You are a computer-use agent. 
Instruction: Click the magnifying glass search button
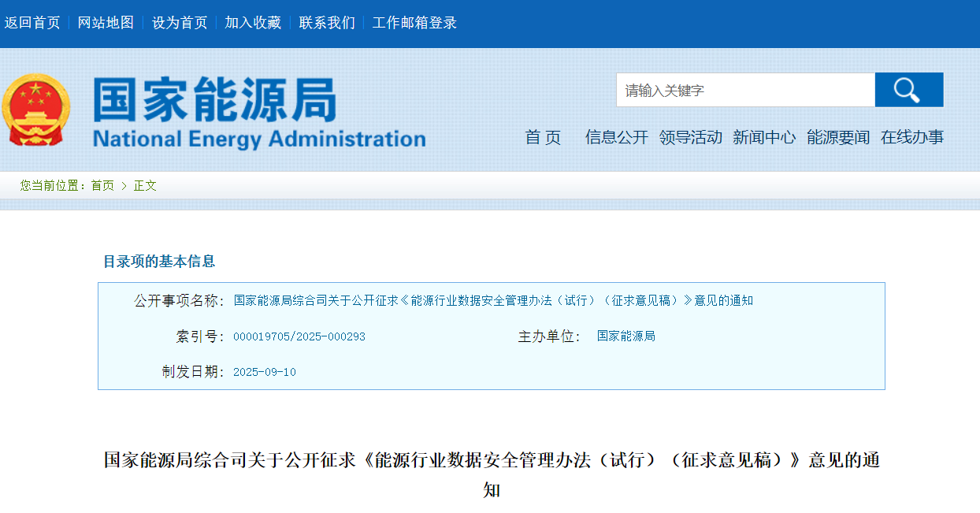click(x=908, y=90)
